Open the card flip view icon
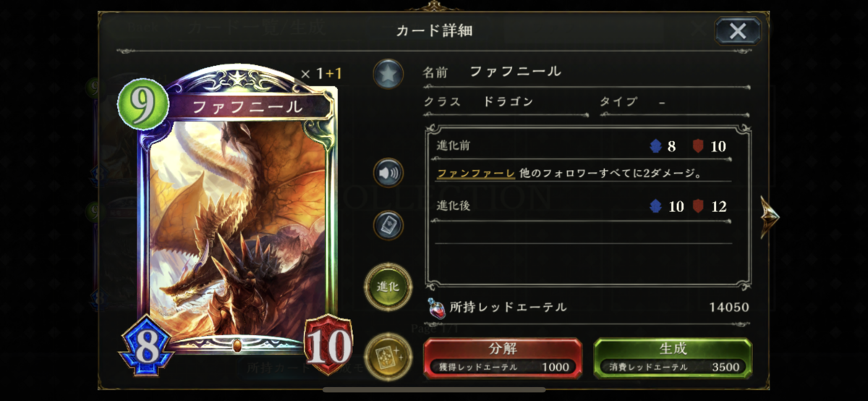This screenshot has height=401, width=868. click(x=388, y=225)
